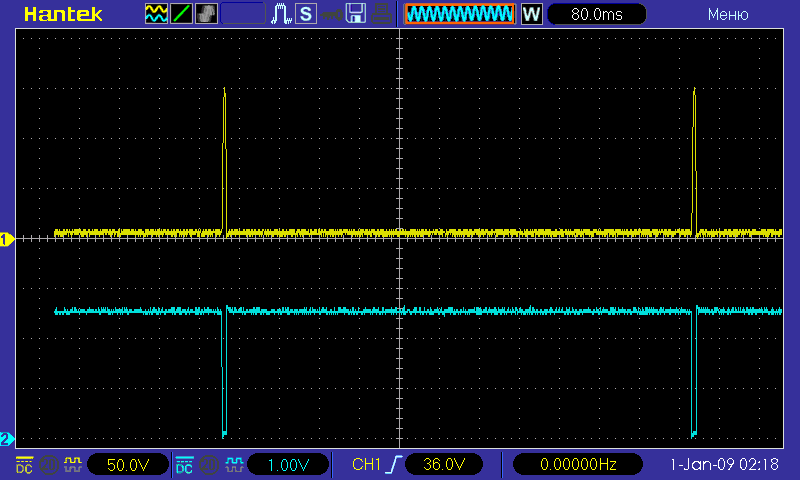Viewport: 800px width, 480px height.
Task: Select the dual-waveform display mode icon
Action: pyautogui.click(x=156, y=14)
